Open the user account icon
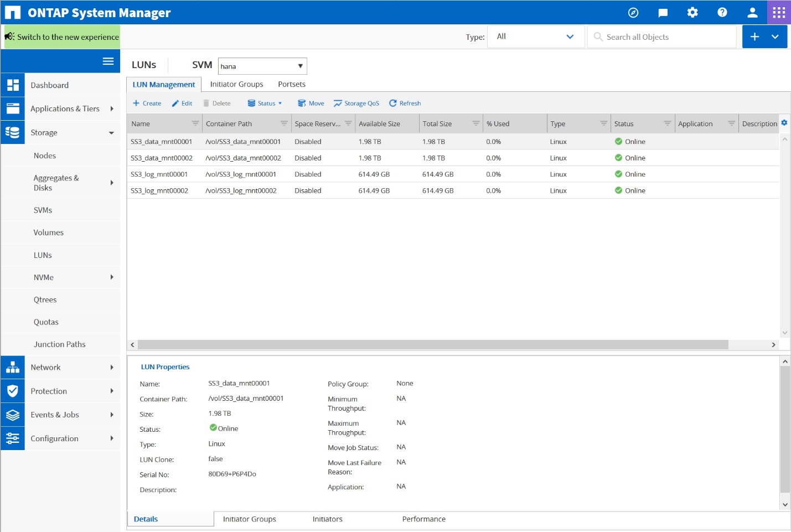This screenshot has width=791, height=532. (x=752, y=12)
